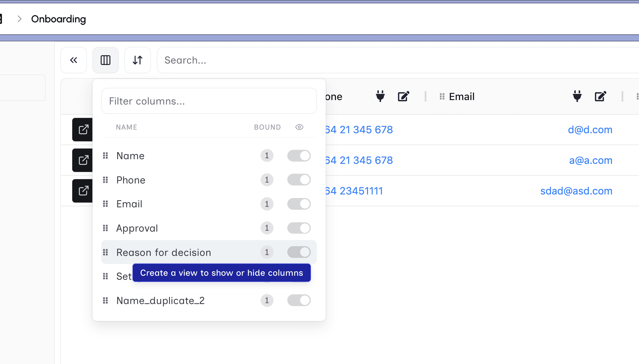Click bound count badge for Approval
Screen dimensions: 639x364
(x=267, y=228)
